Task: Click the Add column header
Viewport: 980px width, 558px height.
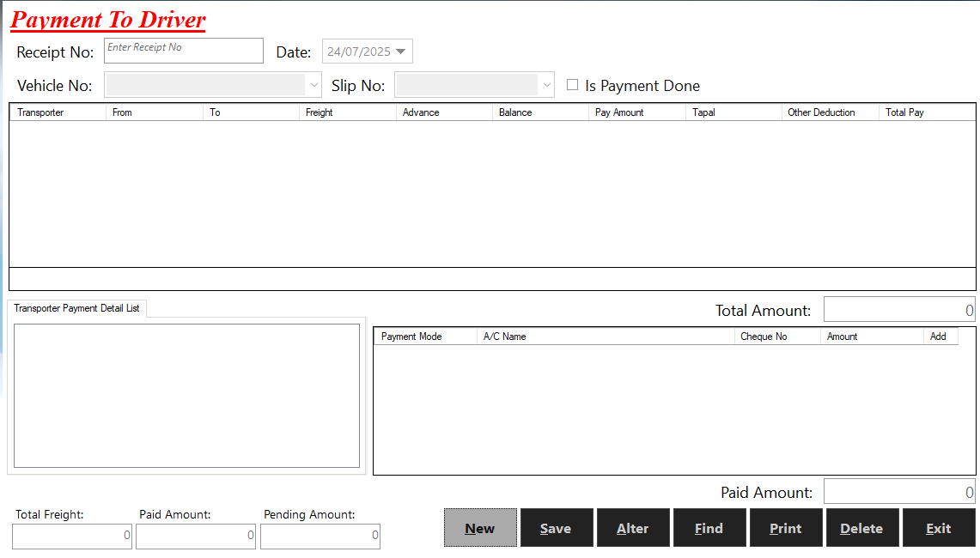Action: point(940,337)
